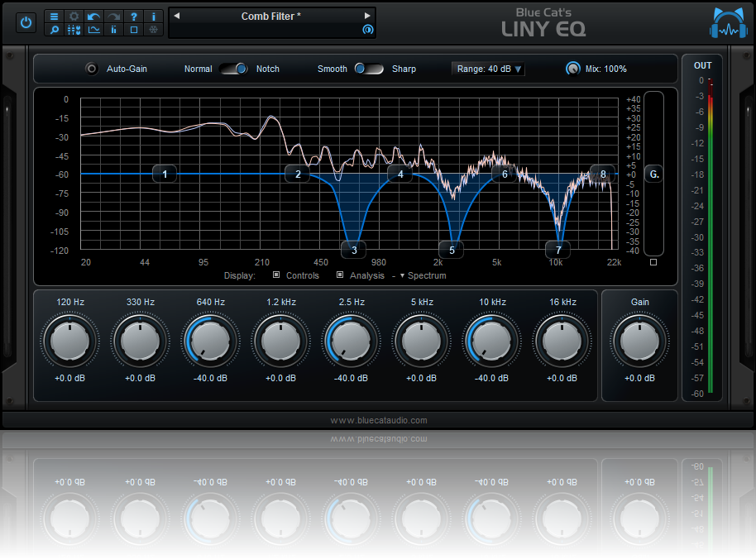Image resolution: width=756 pixels, height=559 pixels.
Task: Load next preset with right arrow
Action: pos(367,16)
